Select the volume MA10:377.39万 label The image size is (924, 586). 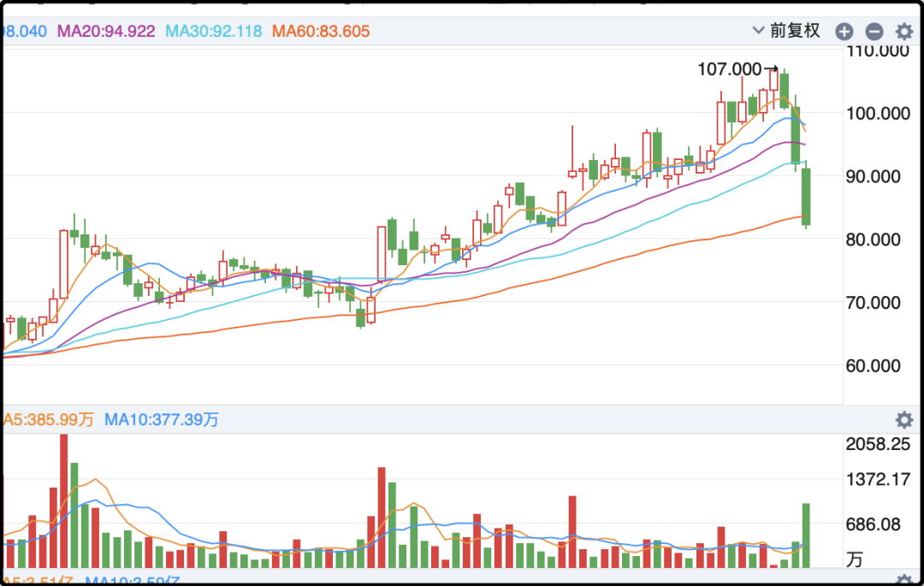point(162,420)
